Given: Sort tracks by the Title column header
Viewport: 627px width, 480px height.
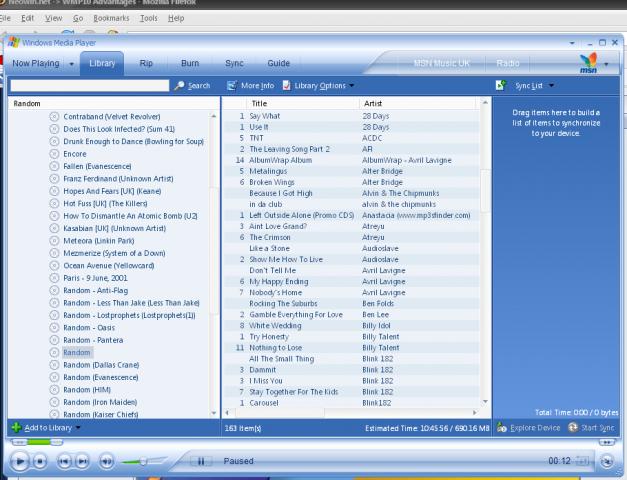Looking at the screenshot, I should (x=303, y=103).
